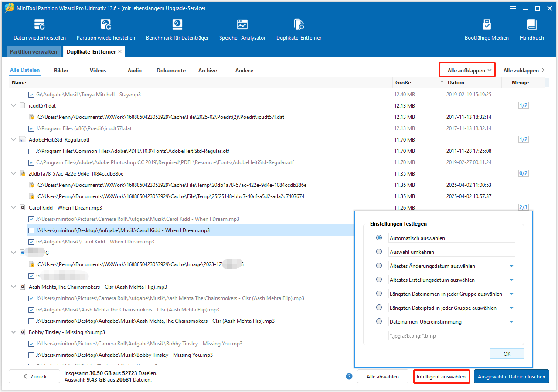Choose Ältestes Änderungsdatum auswählen radio button
558x392 pixels.
[x=379, y=266]
